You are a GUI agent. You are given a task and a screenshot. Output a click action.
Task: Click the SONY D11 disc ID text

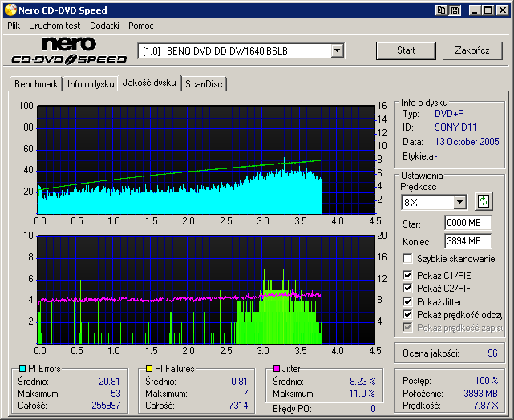click(455, 127)
